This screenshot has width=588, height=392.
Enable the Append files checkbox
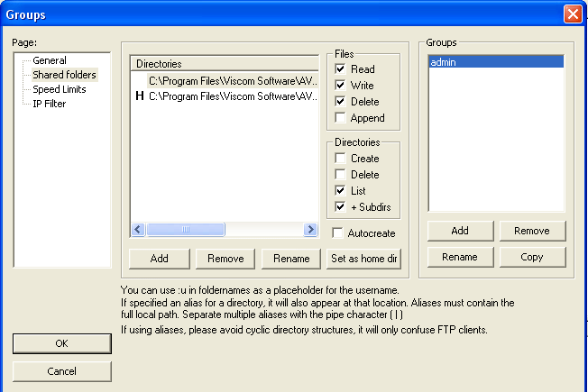click(x=340, y=118)
